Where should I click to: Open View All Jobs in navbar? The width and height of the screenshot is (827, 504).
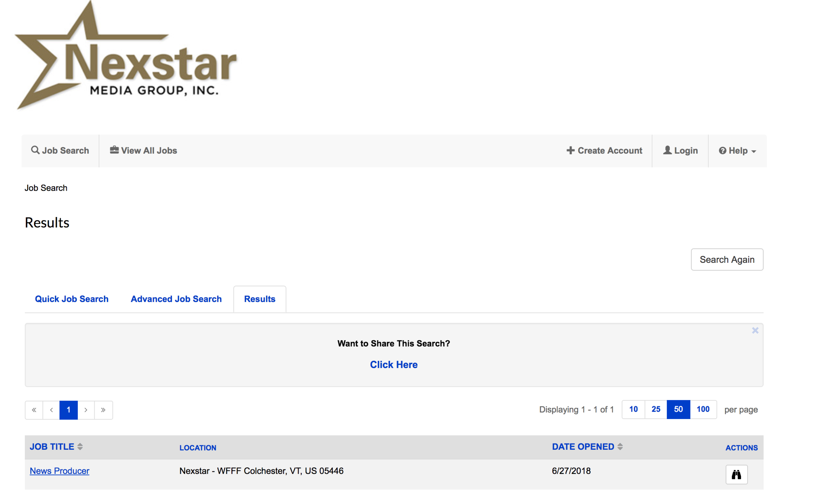(x=143, y=151)
